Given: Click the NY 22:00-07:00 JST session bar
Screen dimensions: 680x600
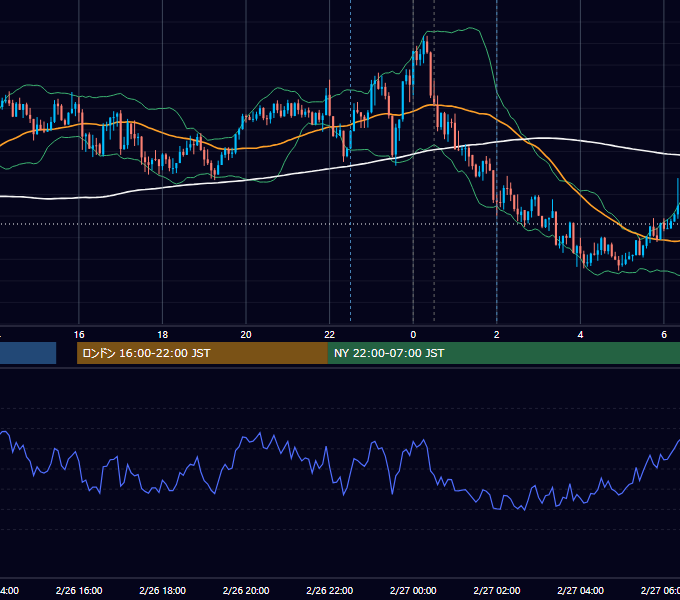Looking at the screenshot, I should [503, 353].
